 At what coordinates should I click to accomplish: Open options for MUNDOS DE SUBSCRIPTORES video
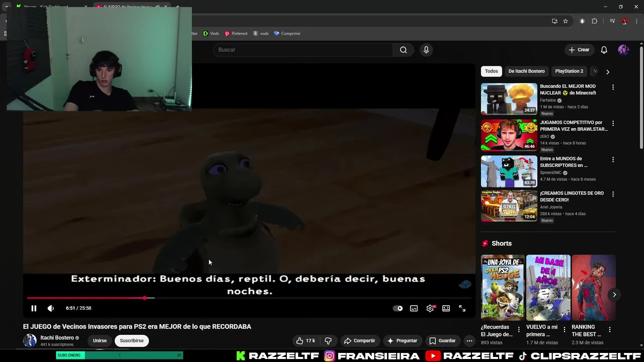pyautogui.click(x=613, y=159)
